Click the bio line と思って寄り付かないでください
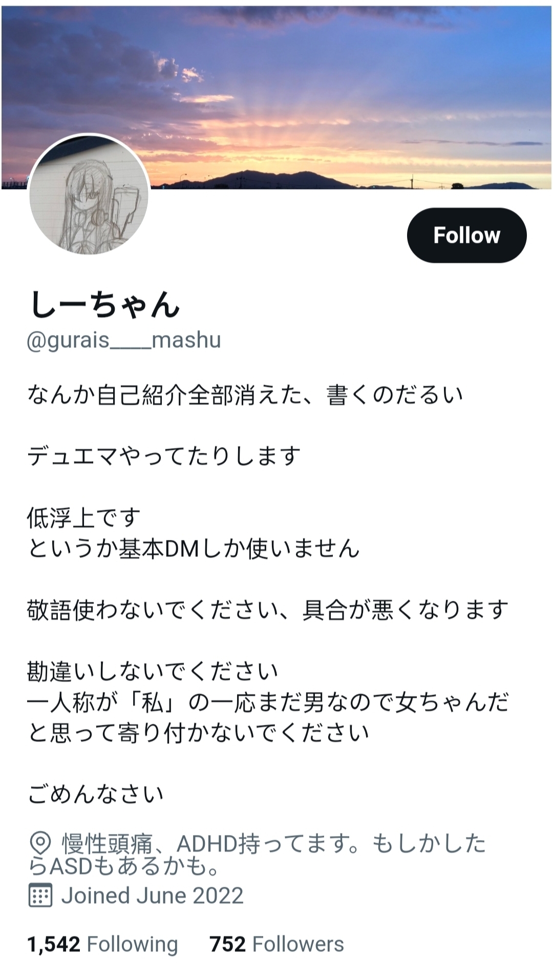Screen dimensions: 553x980 click(x=198, y=733)
